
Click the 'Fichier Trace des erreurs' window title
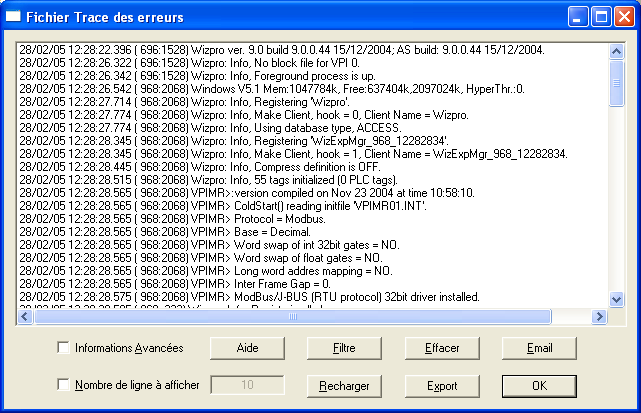pos(105,17)
